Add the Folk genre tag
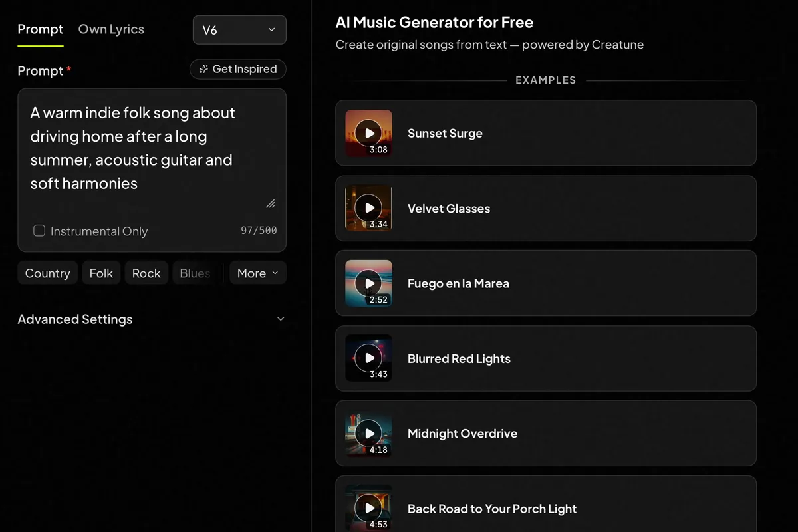 pyautogui.click(x=101, y=273)
